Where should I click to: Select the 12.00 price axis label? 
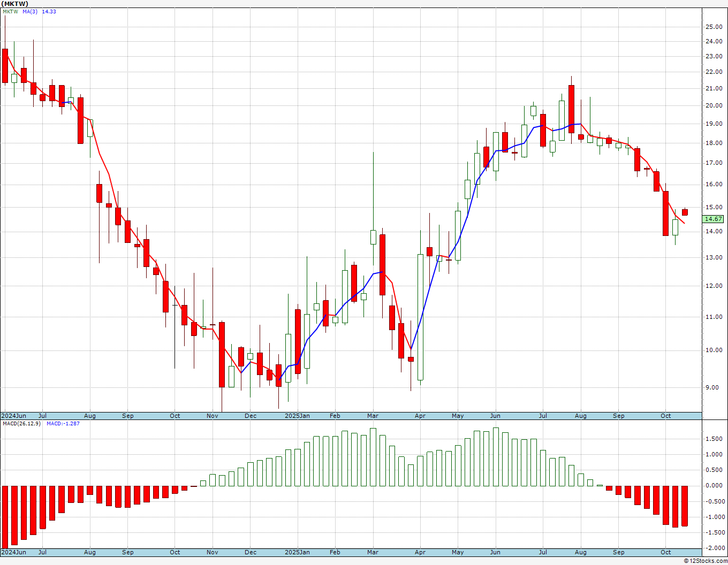714,286
